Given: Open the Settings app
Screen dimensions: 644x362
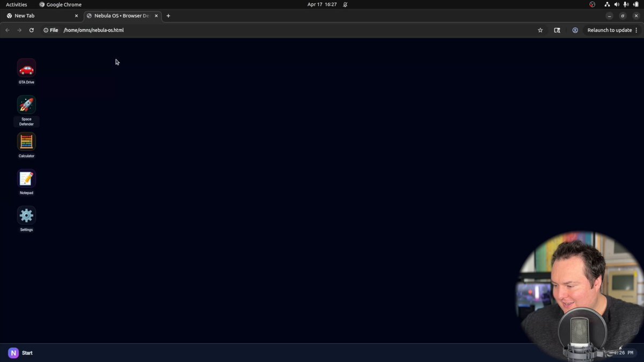Looking at the screenshot, I should (26, 215).
